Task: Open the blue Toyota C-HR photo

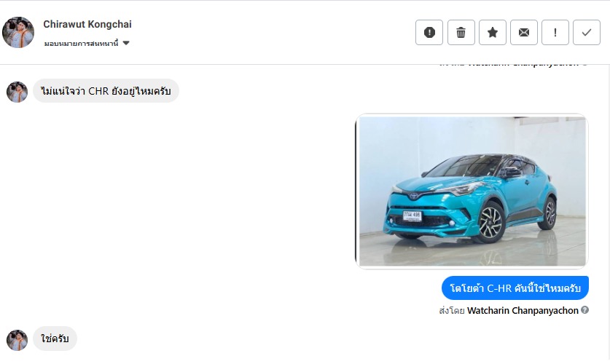Action: point(472,191)
